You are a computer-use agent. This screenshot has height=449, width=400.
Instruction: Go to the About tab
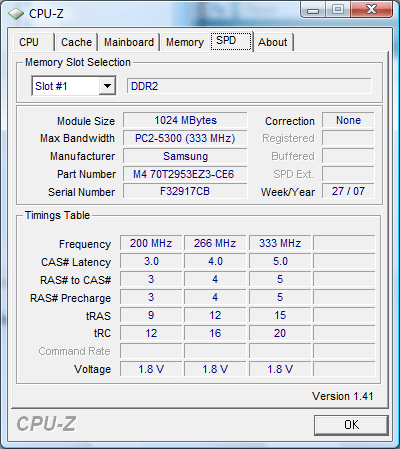coord(273,42)
